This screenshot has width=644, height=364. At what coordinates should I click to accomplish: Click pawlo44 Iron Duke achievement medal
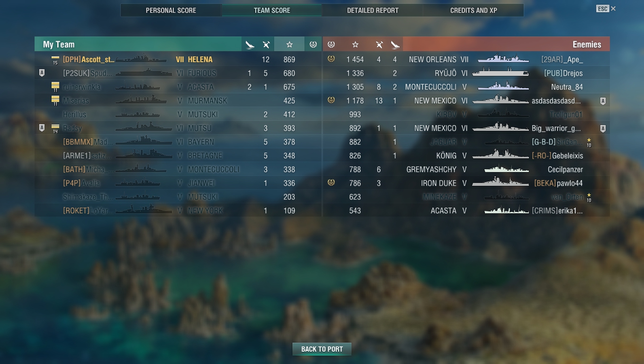pos(331,182)
